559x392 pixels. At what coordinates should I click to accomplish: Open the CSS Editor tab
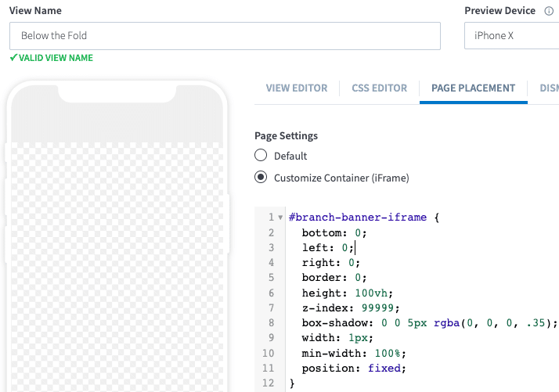380,88
